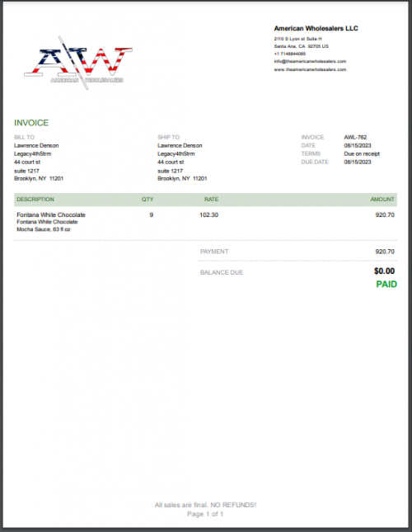Click the invoice number AWL-762
Image resolution: width=412 pixels, height=532 pixels.
click(x=355, y=137)
